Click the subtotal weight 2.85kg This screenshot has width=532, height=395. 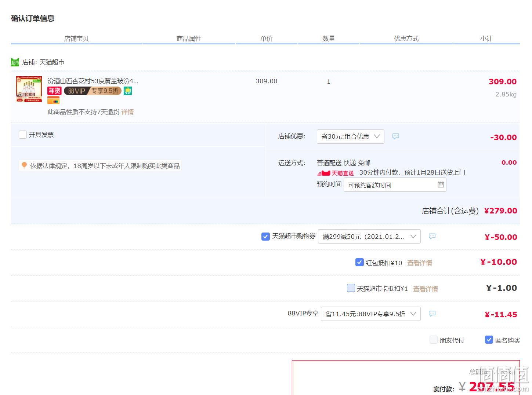click(x=506, y=94)
